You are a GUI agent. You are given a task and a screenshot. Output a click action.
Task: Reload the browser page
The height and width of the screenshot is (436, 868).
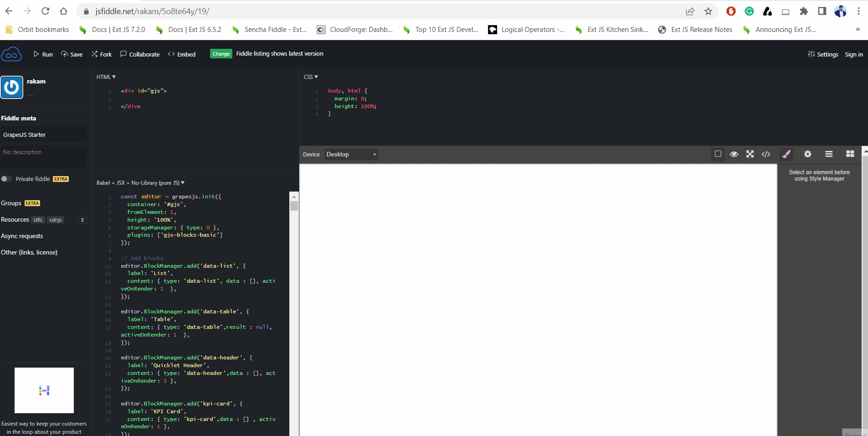pos(45,11)
